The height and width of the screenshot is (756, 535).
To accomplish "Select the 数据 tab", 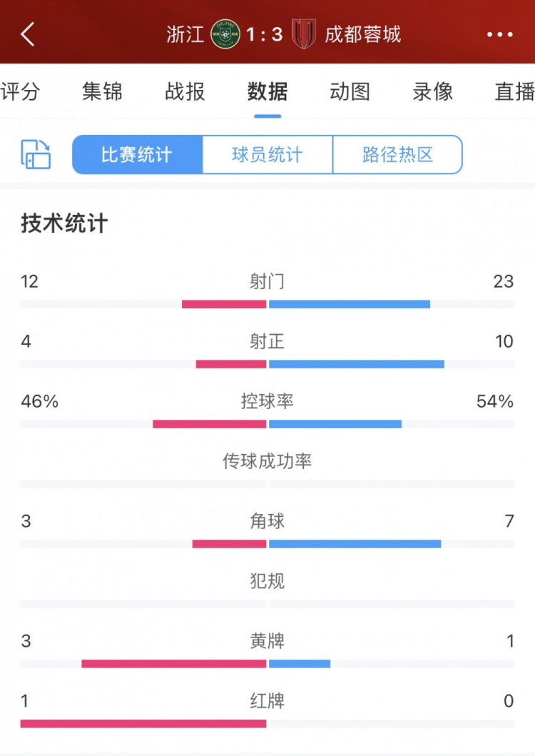I will (x=267, y=91).
